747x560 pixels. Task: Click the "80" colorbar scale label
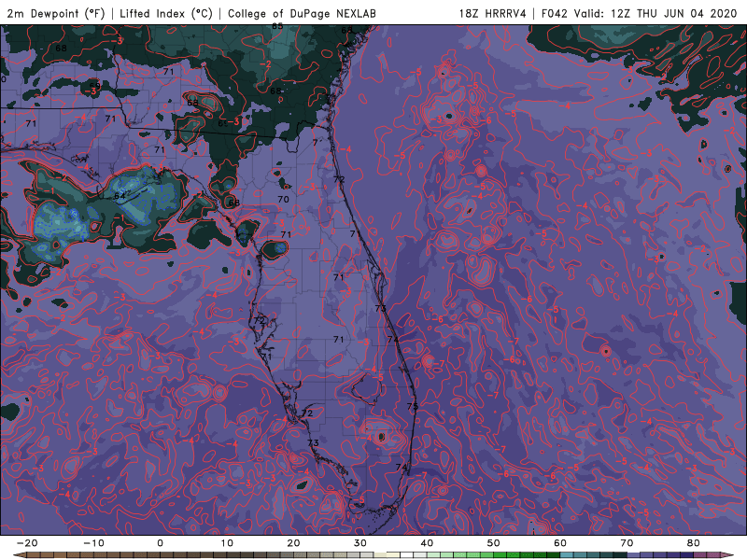pyautogui.click(x=694, y=543)
